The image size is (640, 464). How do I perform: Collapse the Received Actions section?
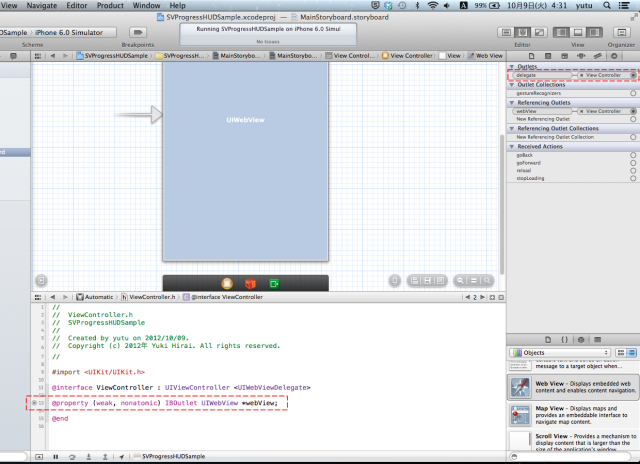pyautogui.click(x=511, y=147)
